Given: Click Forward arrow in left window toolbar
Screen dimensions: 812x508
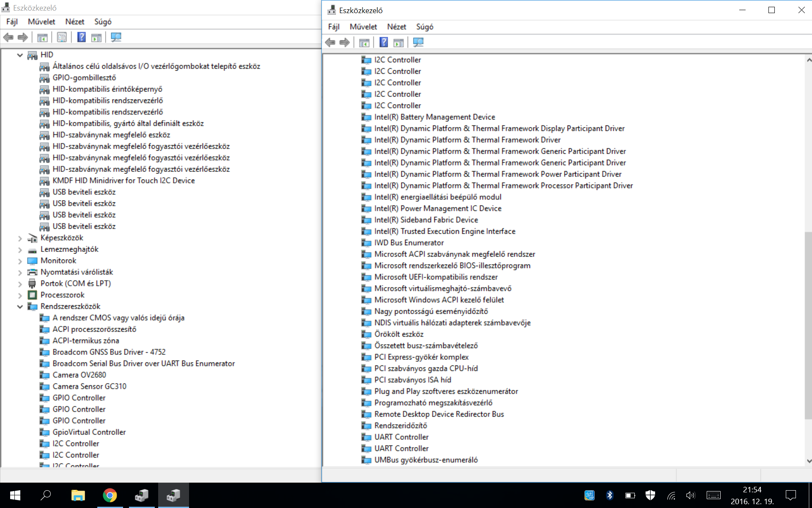Looking at the screenshot, I should [x=23, y=37].
